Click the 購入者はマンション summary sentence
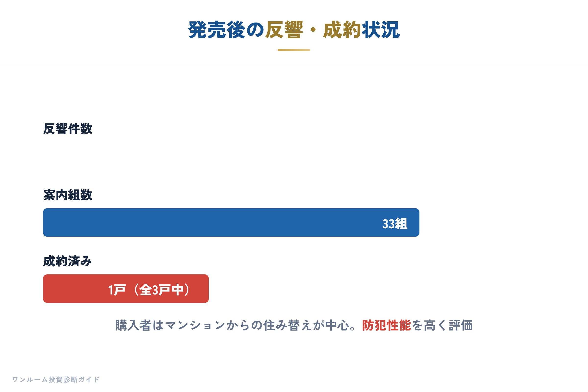Screen dimensions: 588x392 coord(294,326)
